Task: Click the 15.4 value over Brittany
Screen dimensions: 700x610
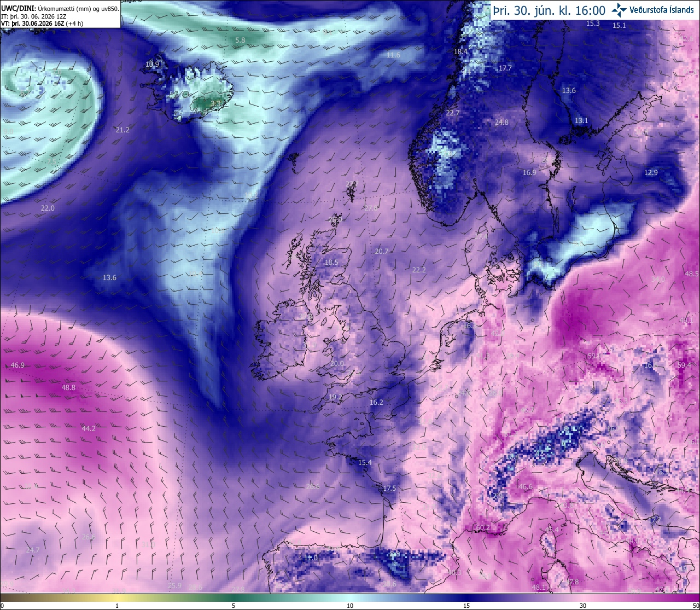Action: (x=365, y=463)
